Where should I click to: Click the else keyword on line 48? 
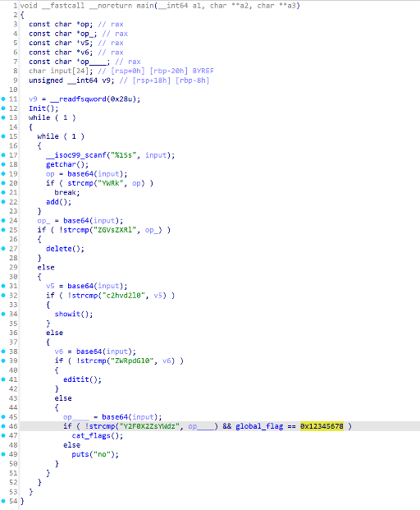pyautogui.click(x=71, y=445)
